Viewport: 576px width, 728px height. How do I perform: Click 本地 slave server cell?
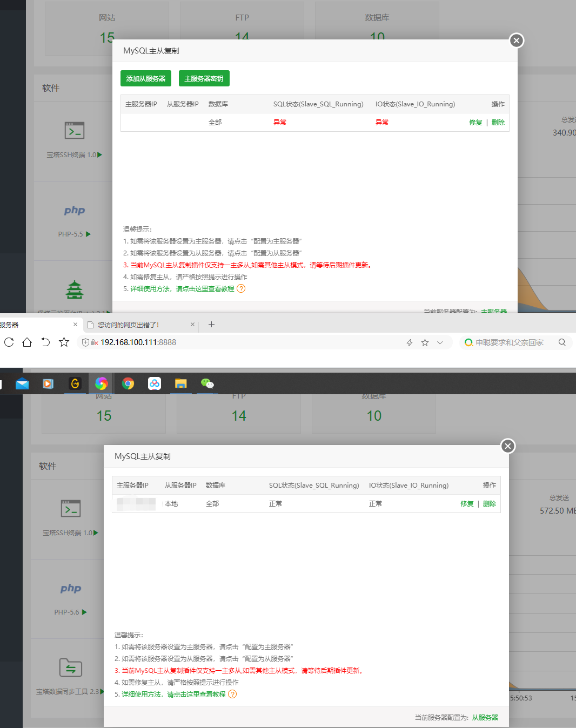(x=171, y=504)
